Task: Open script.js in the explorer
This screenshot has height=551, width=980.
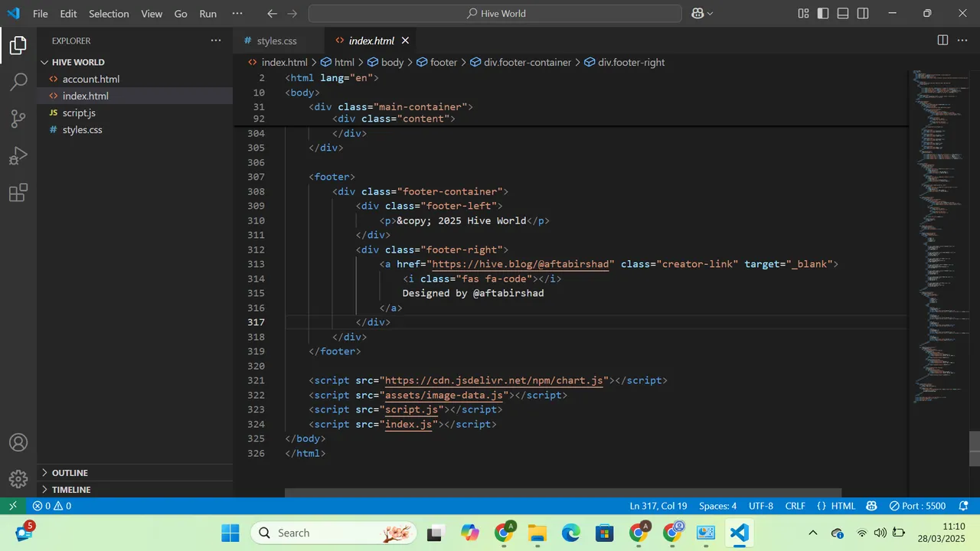Action: tap(135, 112)
